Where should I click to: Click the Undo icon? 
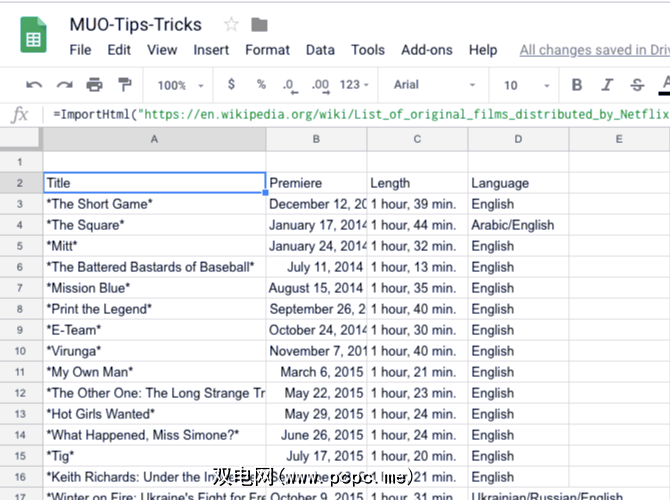34,85
